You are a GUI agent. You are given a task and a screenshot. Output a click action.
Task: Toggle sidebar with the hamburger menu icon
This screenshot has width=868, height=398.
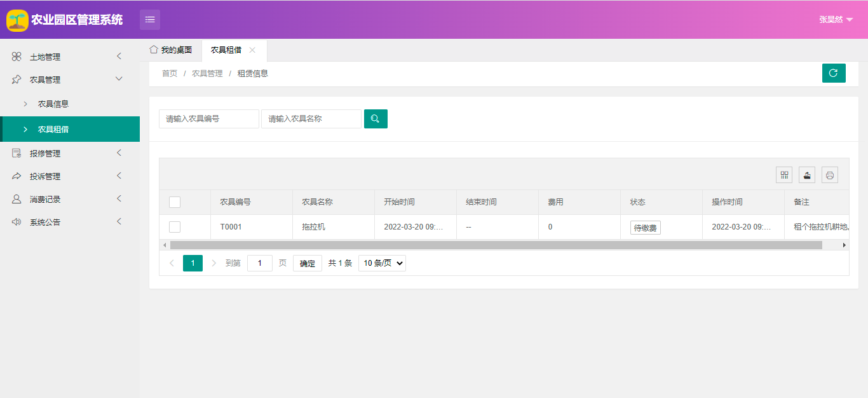tap(150, 20)
